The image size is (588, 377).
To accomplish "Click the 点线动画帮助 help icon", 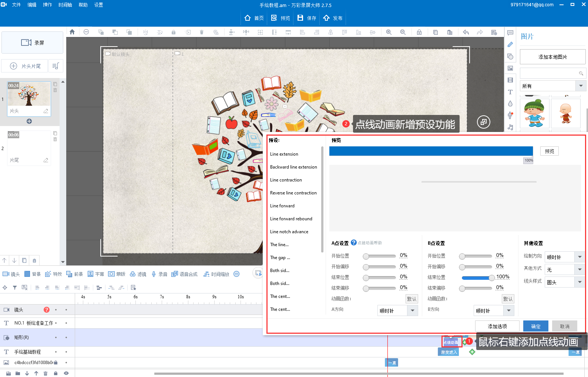I will [354, 242].
